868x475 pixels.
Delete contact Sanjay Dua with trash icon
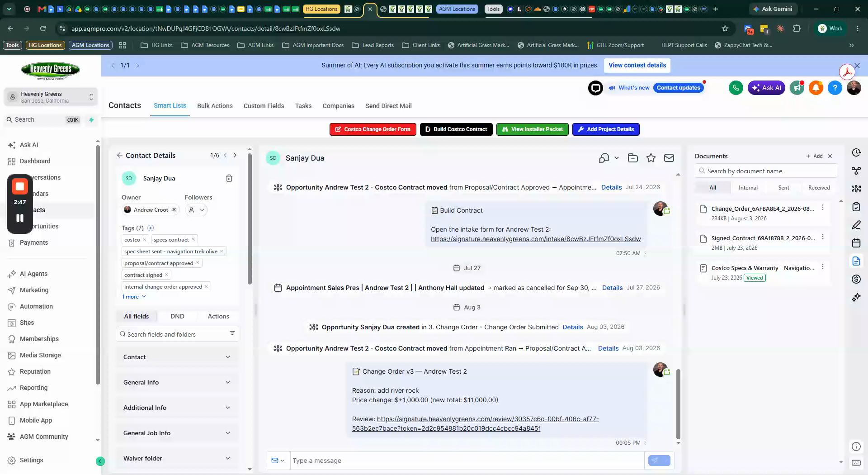pos(229,178)
